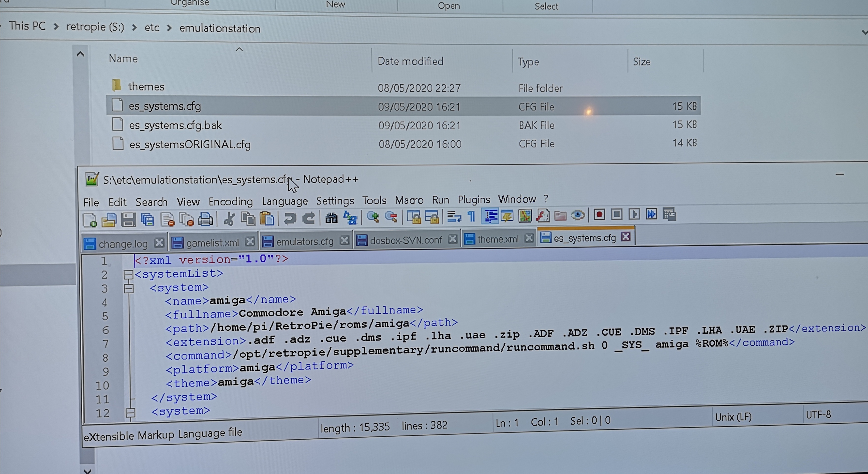Toggle word wrap in the editor
This screenshot has height=474, width=868.
(454, 216)
